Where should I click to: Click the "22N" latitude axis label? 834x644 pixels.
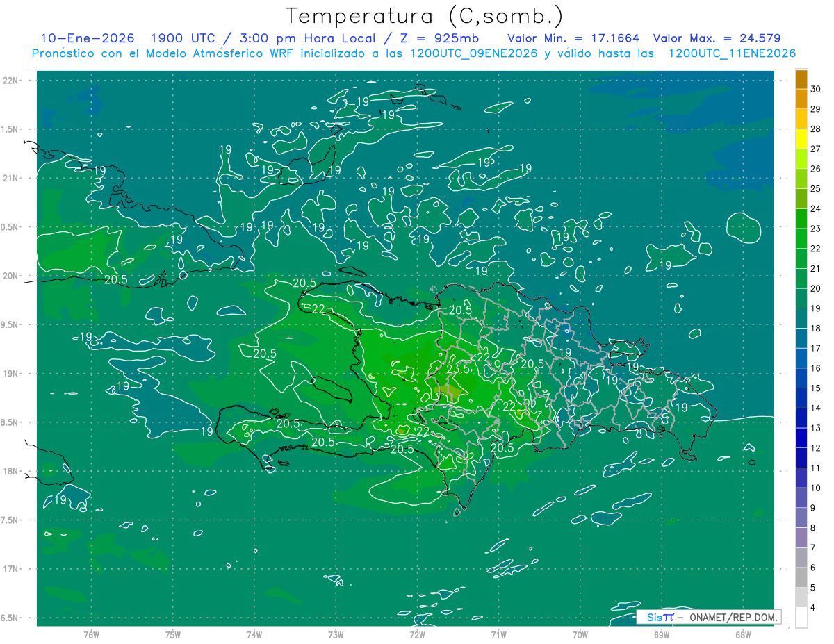tap(10, 80)
